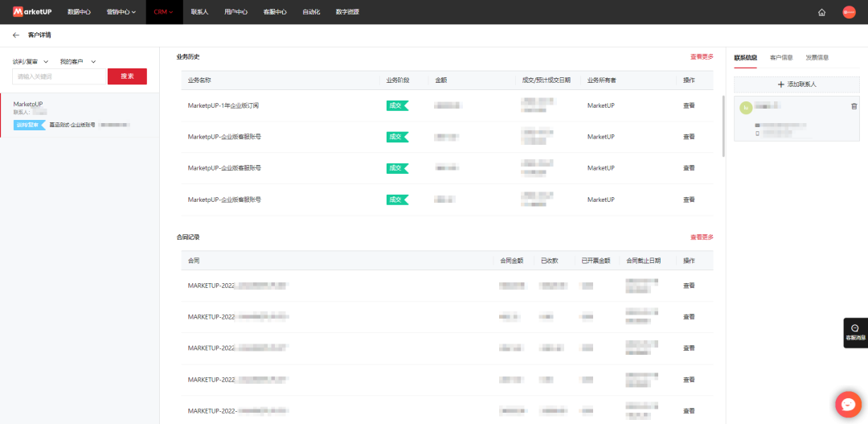
Task: Click the 合同记录 section title
Action: coord(187,237)
